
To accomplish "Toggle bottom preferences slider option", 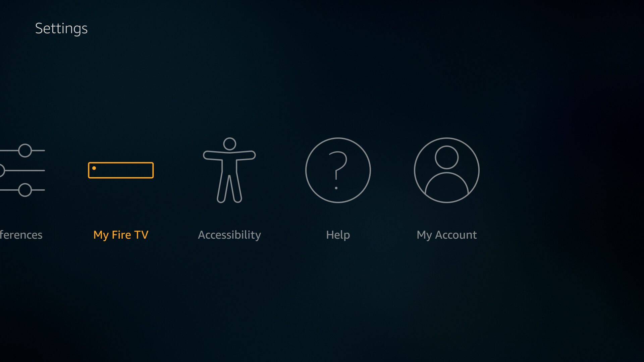I will click(x=25, y=190).
